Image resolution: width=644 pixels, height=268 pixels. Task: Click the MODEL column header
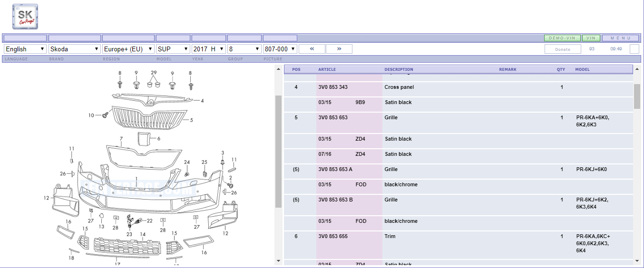582,69
